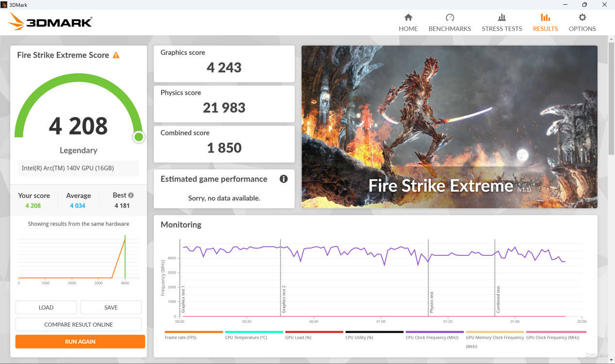Click the orange warning triangle beside score

(x=116, y=55)
